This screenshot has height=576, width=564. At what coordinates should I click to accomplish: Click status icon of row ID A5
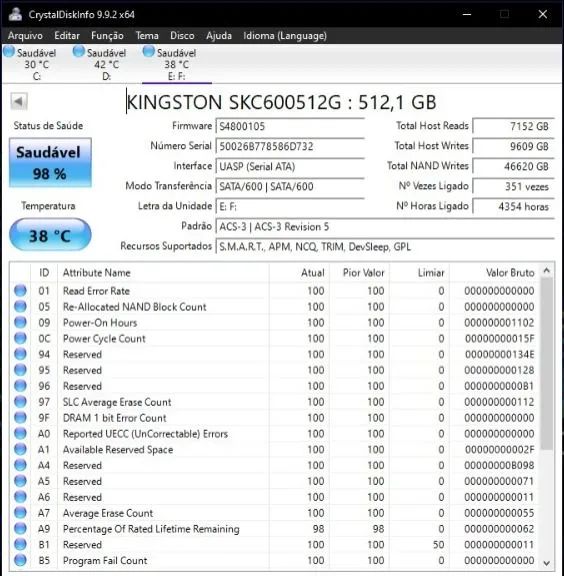tap(20, 481)
